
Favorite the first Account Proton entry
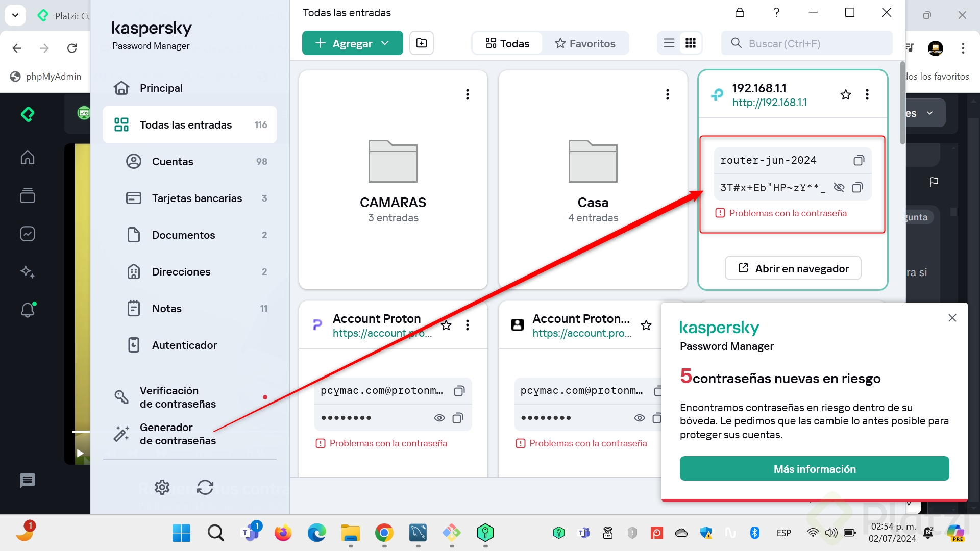coord(446,325)
